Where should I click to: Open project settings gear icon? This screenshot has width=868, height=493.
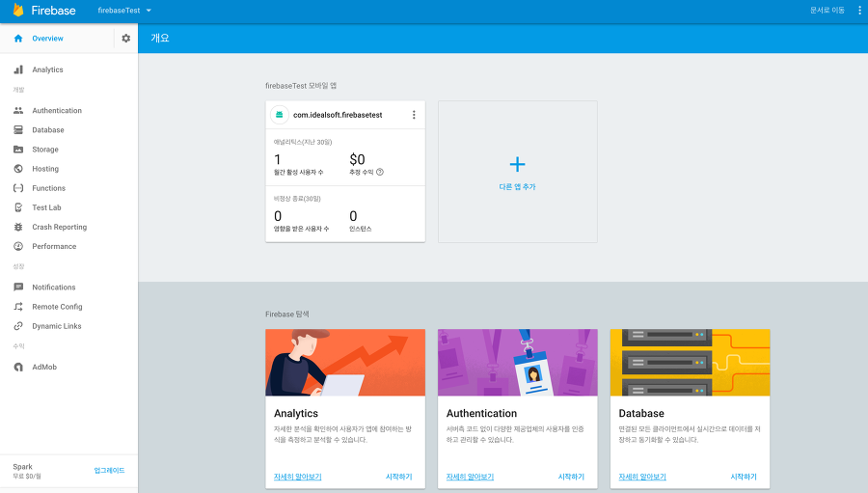125,39
